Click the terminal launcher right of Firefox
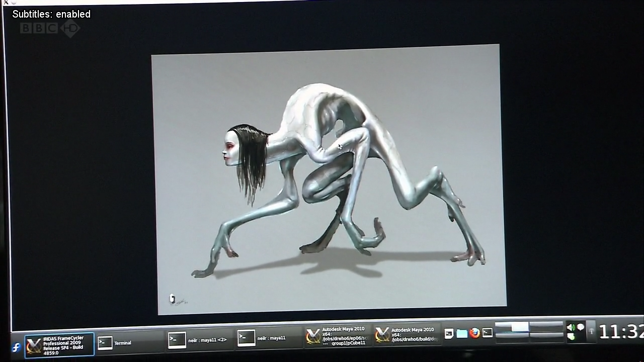Image resolution: width=644 pixels, height=362 pixels. [x=488, y=332]
